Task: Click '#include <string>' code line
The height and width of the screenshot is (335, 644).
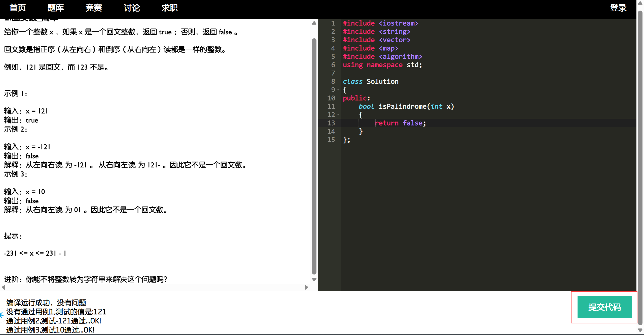Action: pos(376,32)
